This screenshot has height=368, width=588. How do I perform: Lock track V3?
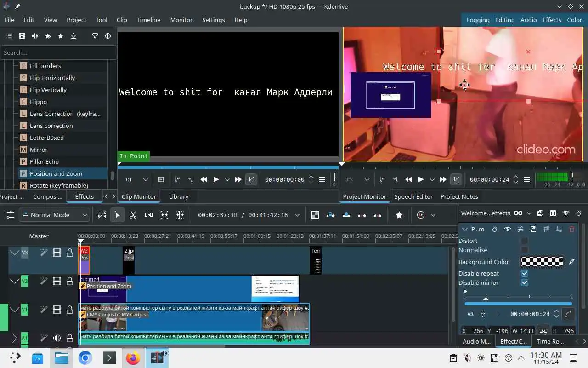[70, 253]
